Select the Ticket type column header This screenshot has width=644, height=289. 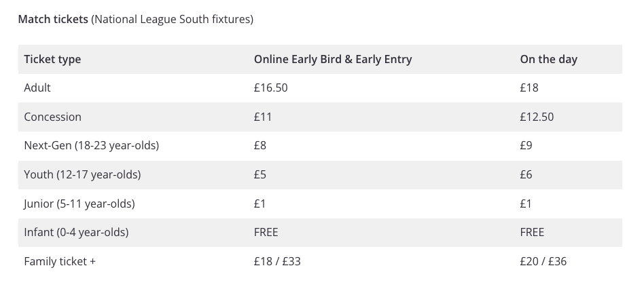52,59
